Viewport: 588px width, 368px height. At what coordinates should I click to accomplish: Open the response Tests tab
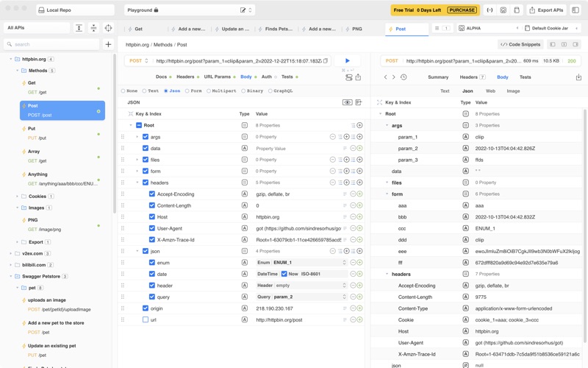525,77
